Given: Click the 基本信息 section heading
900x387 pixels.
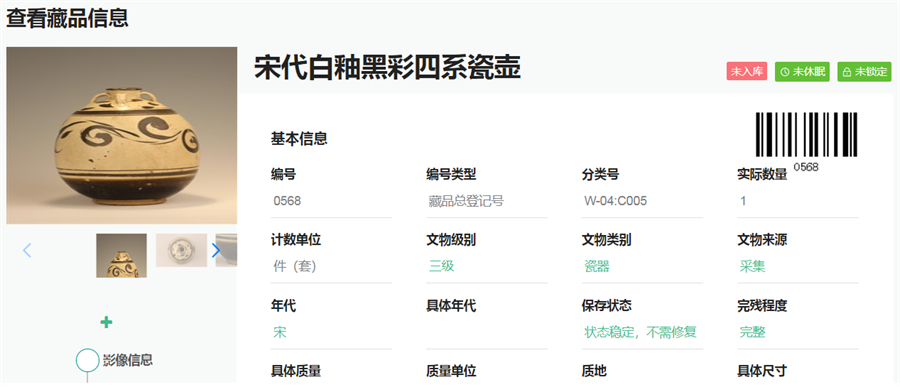Looking at the screenshot, I should pyautogui.click(x=299, y=139).
